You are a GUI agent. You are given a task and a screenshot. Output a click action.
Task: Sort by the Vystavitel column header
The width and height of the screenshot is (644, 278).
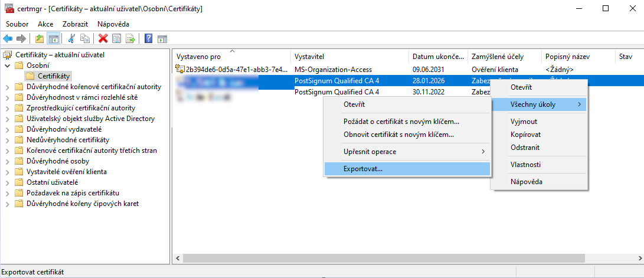coord(348,57)
